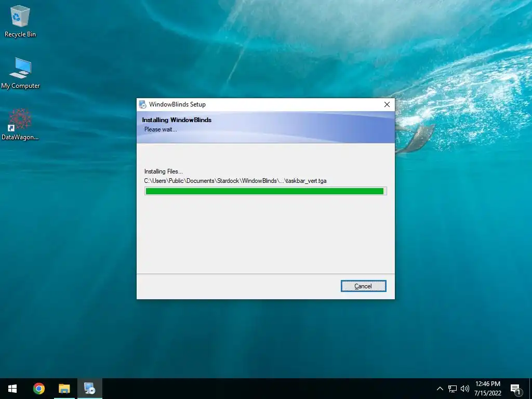
Task: Click the 'Installing Files...' label
Action: point(164,171)
